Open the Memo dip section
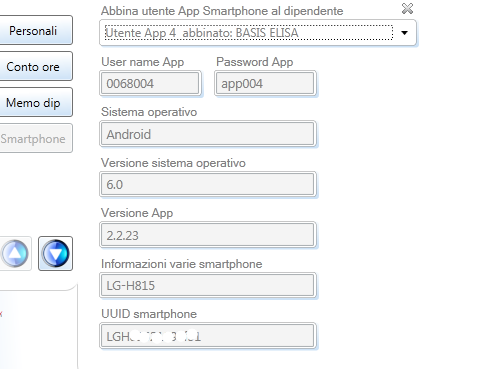 point(36,102)
